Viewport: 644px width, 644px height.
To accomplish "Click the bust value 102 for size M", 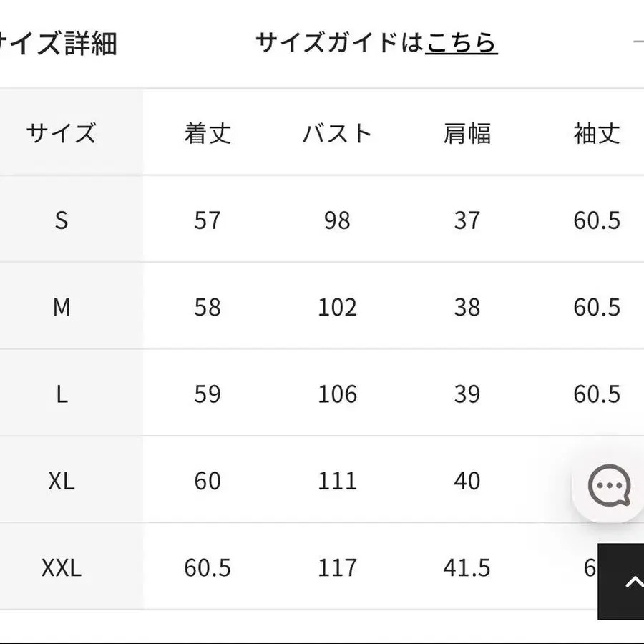I will pos(336,307).
